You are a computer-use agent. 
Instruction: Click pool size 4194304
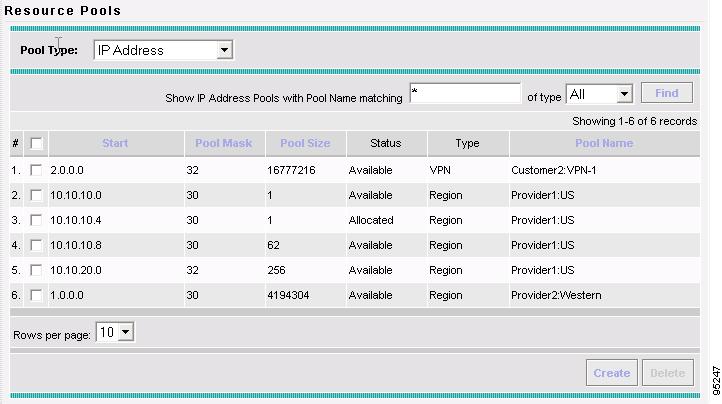[288, 295]
